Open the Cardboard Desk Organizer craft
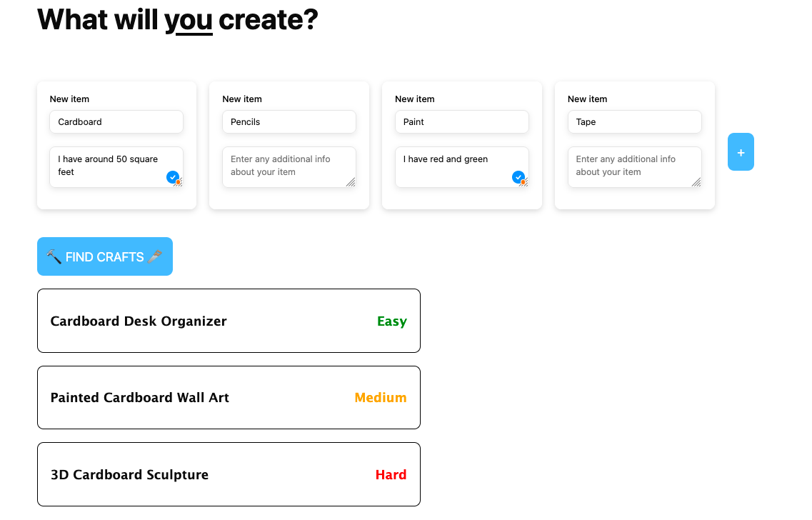 tap(229, 321)
